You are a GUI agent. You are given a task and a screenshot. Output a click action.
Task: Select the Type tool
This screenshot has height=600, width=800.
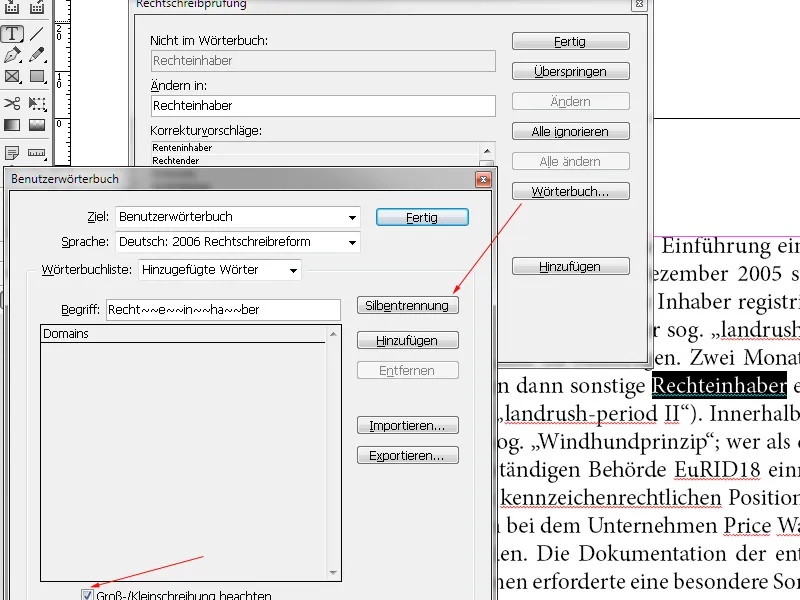[12, 34]
